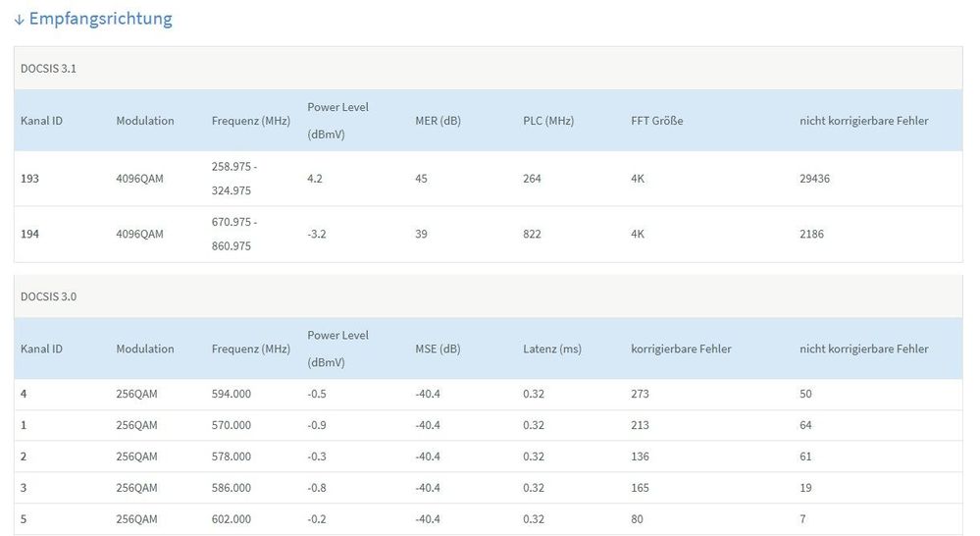This screenshot has width=980, height=536.
Task: Click the DOCSIS 3.0 header 'korrigierbare Fehler' without 'nicht'
Action: tap(681, 348)
